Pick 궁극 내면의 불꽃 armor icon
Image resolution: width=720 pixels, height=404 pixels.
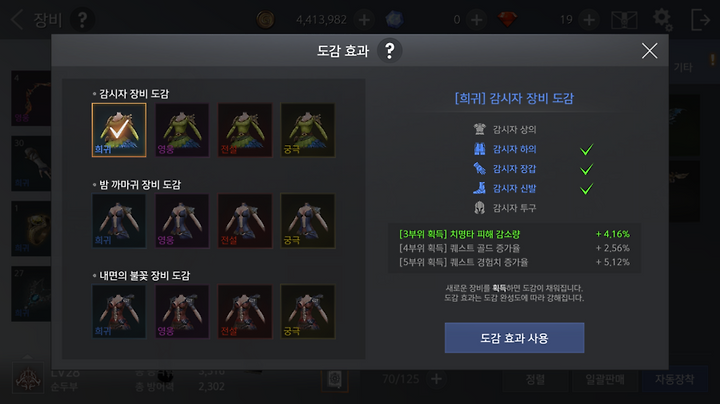point(308,312)
